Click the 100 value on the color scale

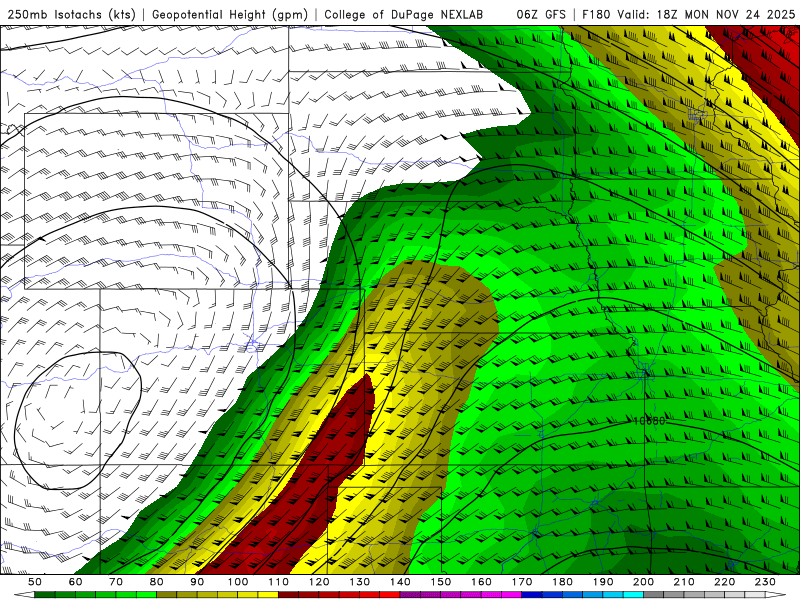pyautogui.click(x=238, y=582)
